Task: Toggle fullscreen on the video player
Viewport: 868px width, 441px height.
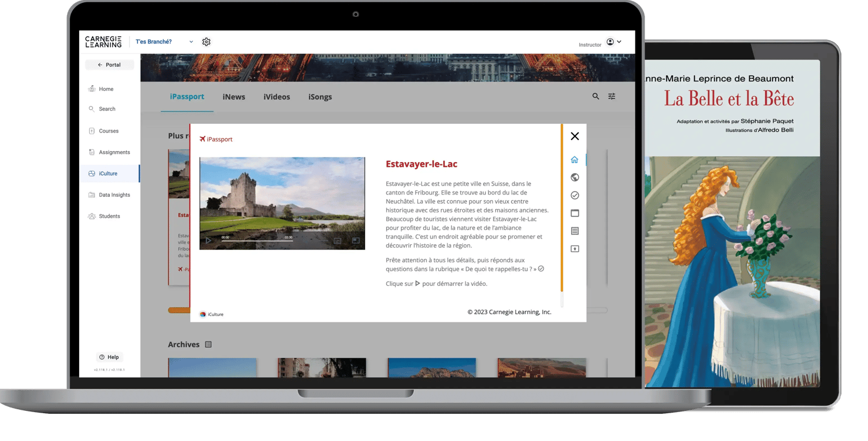Action: (x=356, y=241)
